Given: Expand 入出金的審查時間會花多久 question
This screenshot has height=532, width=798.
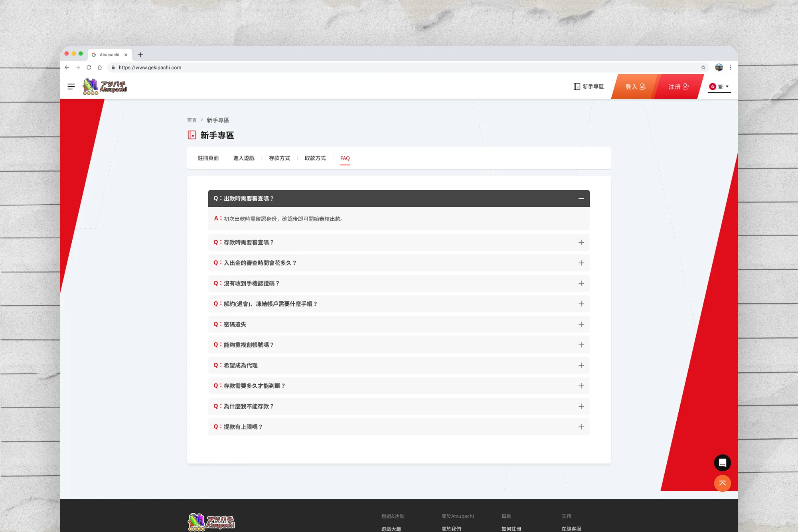Looking at the screenshot, I should click(399, 263).
